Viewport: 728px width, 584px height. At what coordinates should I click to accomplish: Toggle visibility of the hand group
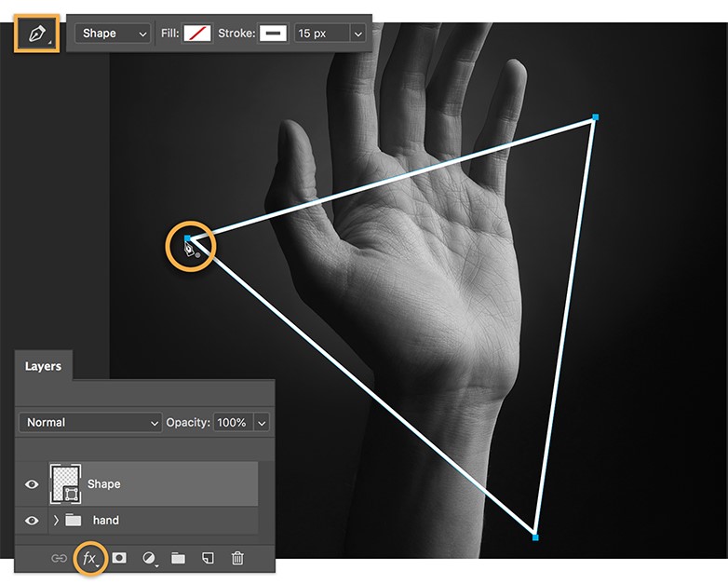tap(32, 520)
